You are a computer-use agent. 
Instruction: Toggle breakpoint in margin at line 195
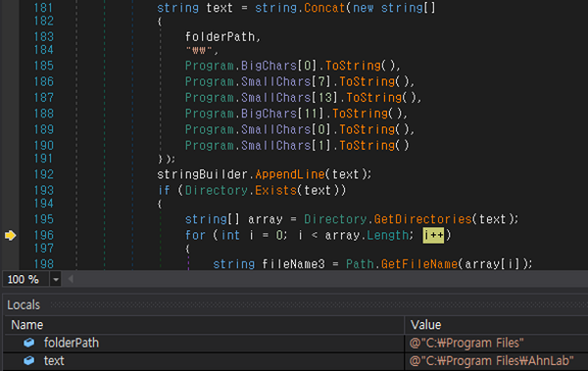10,219
